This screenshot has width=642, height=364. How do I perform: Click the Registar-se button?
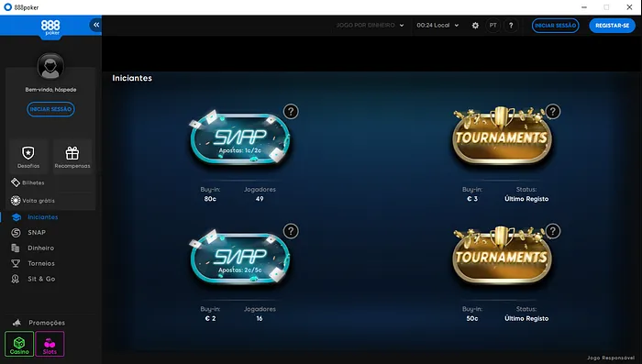click(612, 26)
